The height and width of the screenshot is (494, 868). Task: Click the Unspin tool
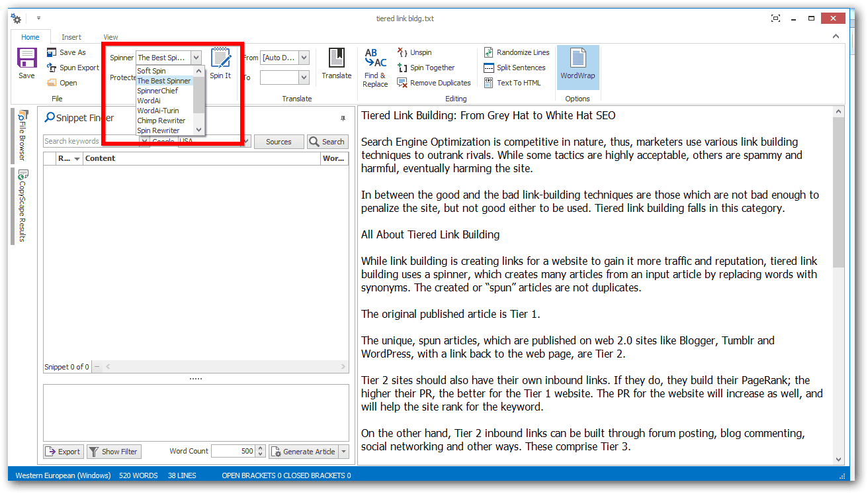[414, 52]
